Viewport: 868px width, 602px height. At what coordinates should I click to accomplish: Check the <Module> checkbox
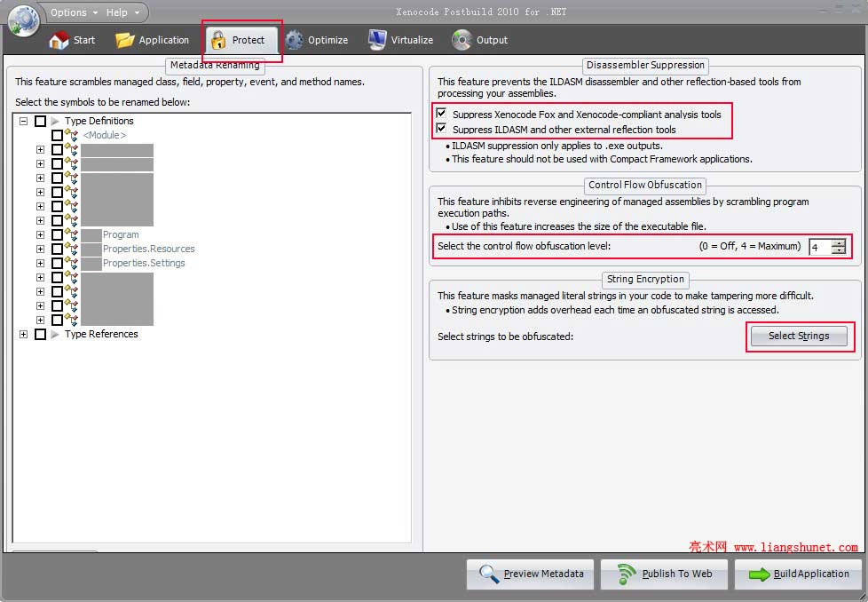point(57,135)
